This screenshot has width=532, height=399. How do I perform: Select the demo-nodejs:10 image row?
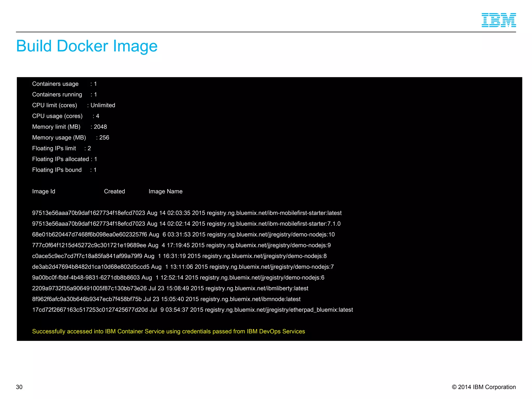pyautogui.click(x=183, y=235)
